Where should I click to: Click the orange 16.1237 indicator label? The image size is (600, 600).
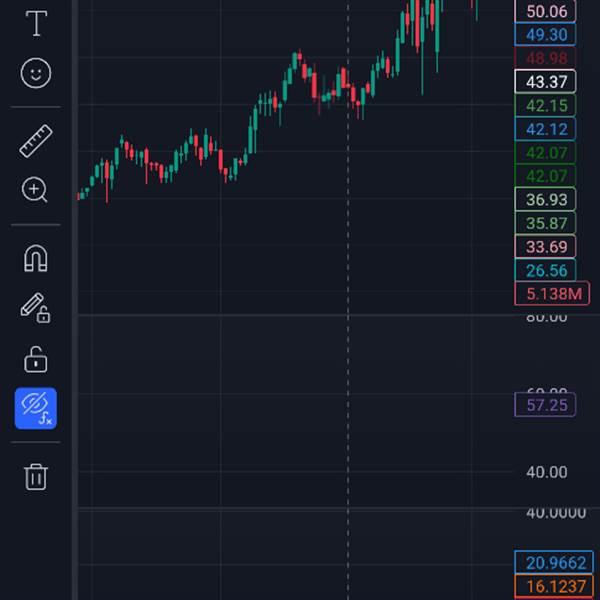point(554,586)
